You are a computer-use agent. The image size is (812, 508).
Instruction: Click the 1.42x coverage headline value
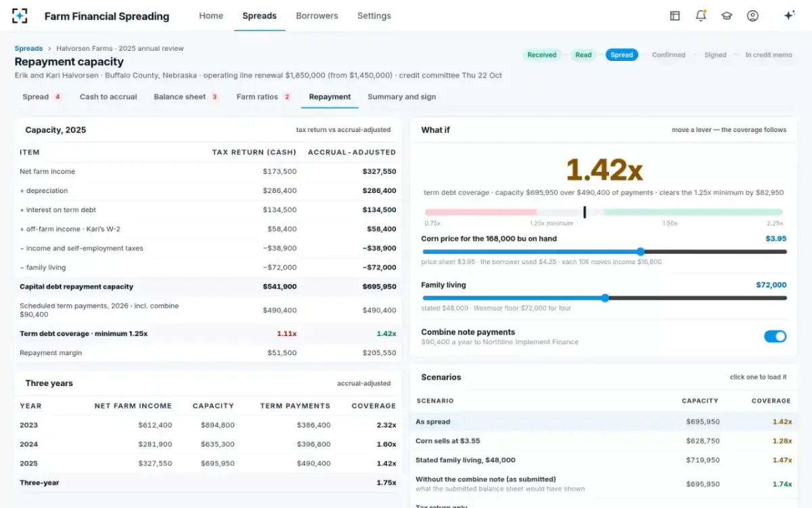(604, 170)
